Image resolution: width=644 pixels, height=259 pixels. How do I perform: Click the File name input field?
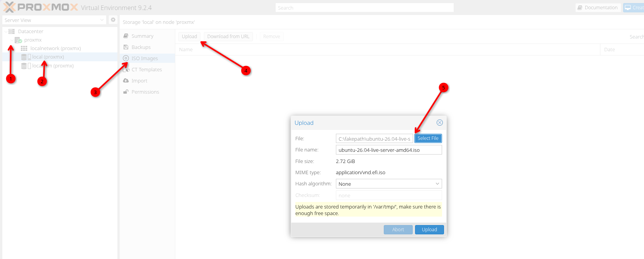[389, 150]
